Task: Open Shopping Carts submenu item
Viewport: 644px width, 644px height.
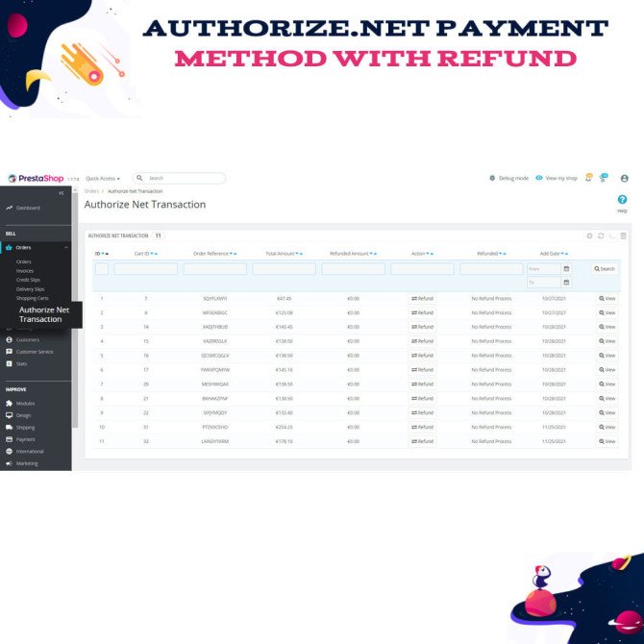Action: (32, 298)
